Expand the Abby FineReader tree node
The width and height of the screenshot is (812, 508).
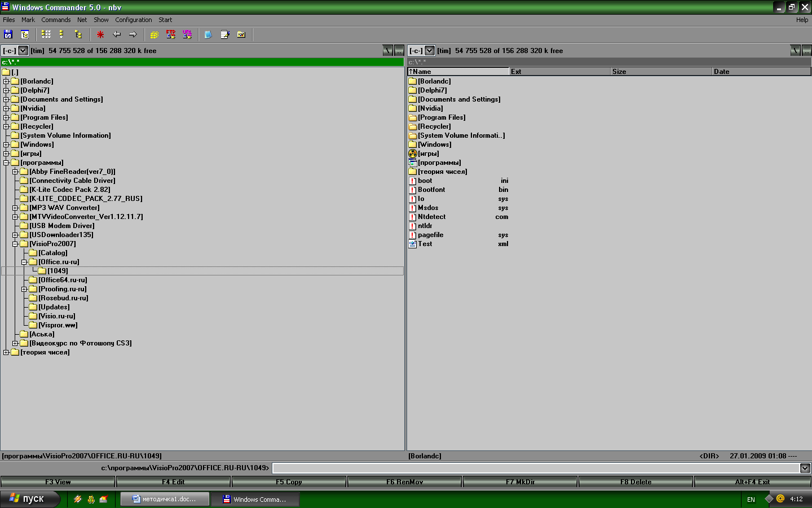pyautogui.click(x=15, y=172)
